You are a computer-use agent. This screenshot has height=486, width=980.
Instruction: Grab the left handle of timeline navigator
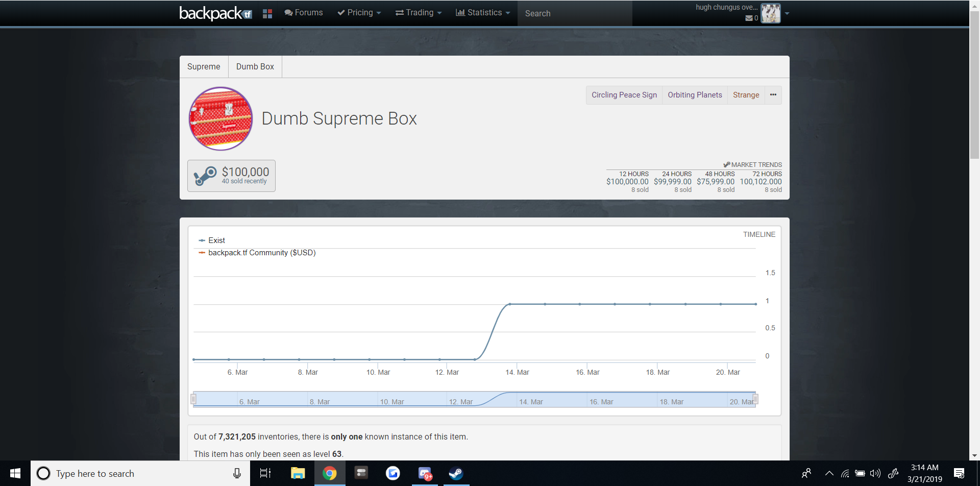click(x=193, y=399)
